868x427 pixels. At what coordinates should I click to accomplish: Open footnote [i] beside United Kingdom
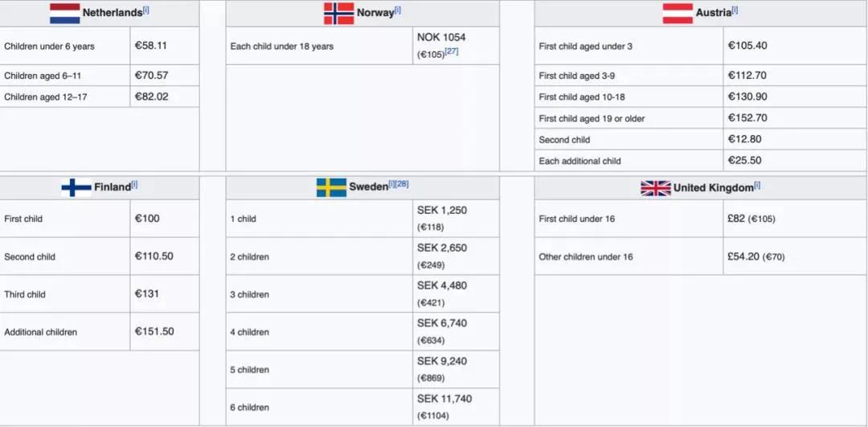[x=757, y=185]
